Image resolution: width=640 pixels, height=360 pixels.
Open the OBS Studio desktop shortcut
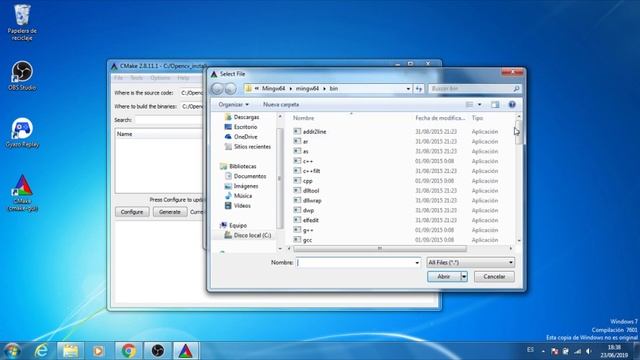[22, 76]
